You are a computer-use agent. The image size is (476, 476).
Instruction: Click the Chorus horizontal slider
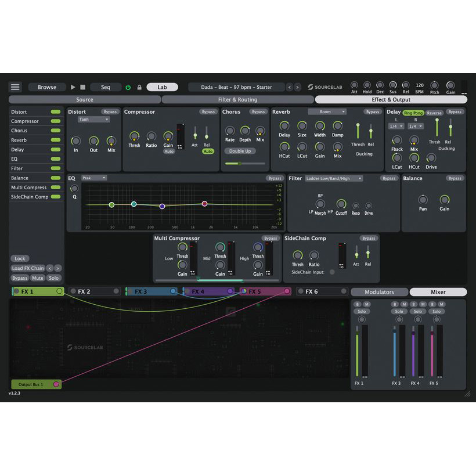click(x=245, y=164)
